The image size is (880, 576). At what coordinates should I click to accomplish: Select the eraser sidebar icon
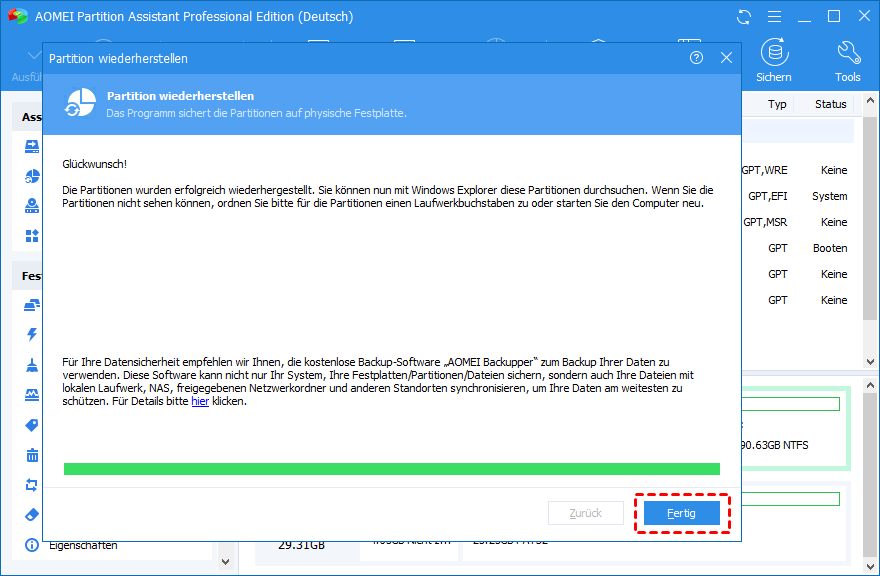[x=32, y=514]
